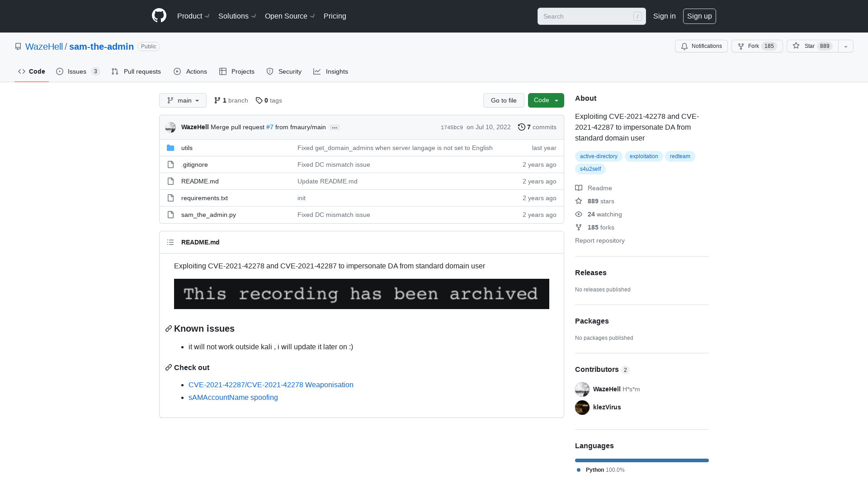This screenshot has height=488, width=868.
Task: Fork the repository with Fork button
Action: (x=757, y=46)
